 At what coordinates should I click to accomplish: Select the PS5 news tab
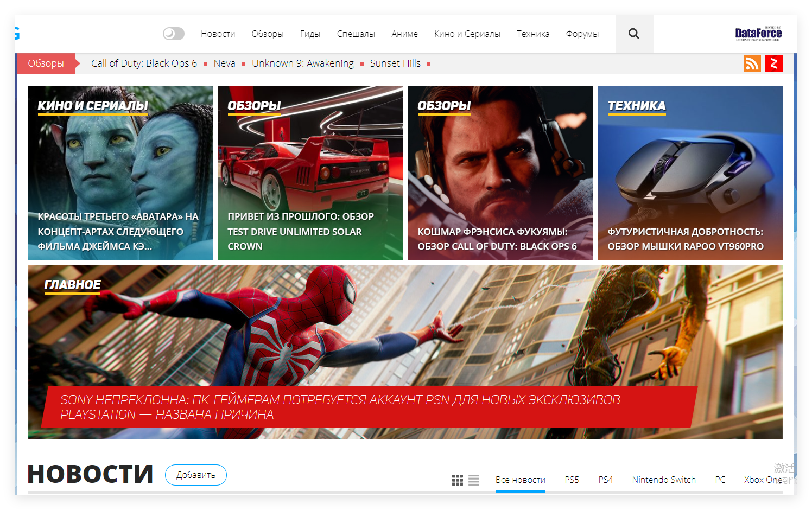click(x=572, y=480)
